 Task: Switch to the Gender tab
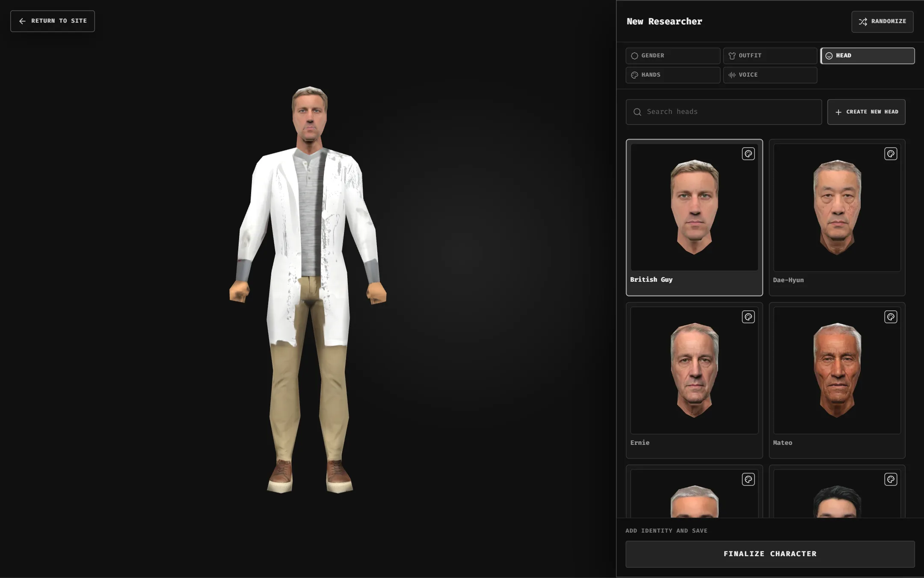pyautogui.click(x=673, y=56)
